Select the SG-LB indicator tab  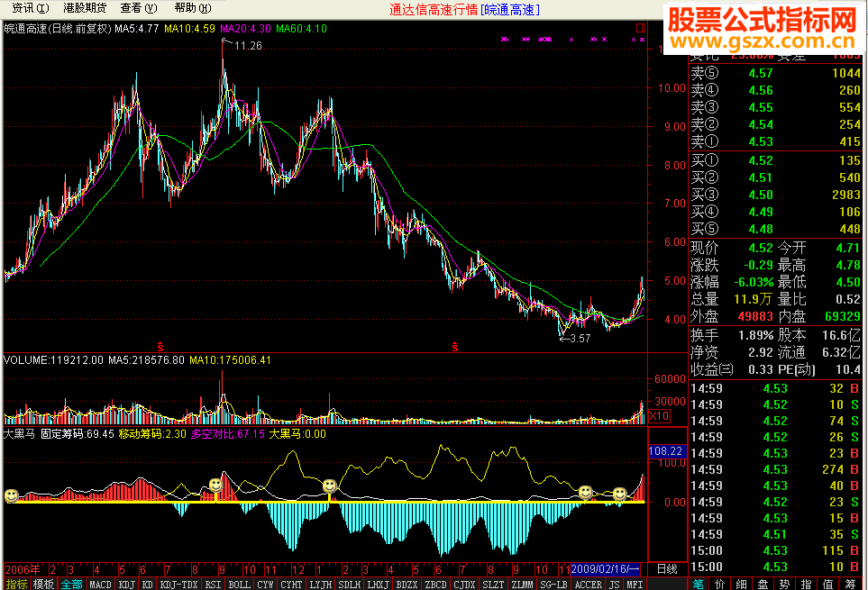pyautogui.click(x=553, y=584)
